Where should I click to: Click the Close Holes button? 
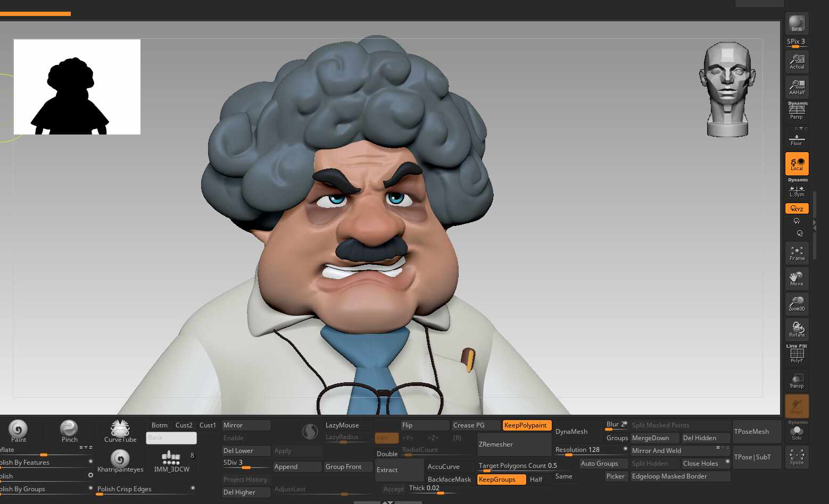(706, 464)
